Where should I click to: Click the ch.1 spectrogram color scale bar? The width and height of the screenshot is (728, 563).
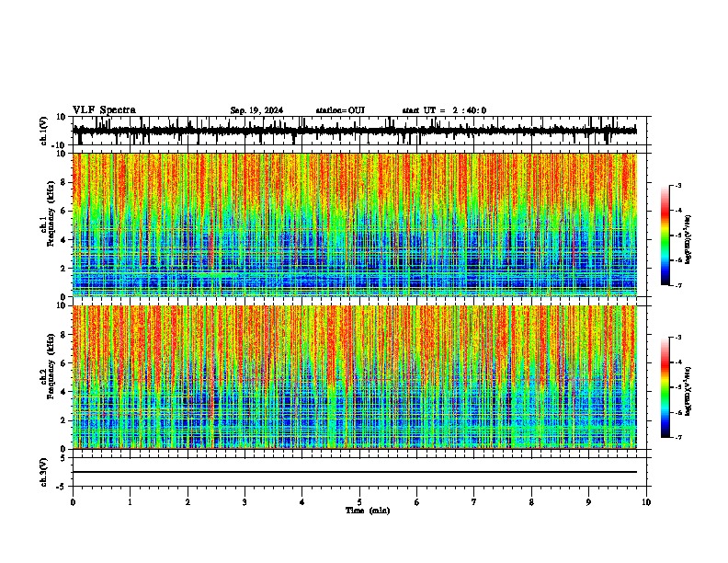click(665, 236)
